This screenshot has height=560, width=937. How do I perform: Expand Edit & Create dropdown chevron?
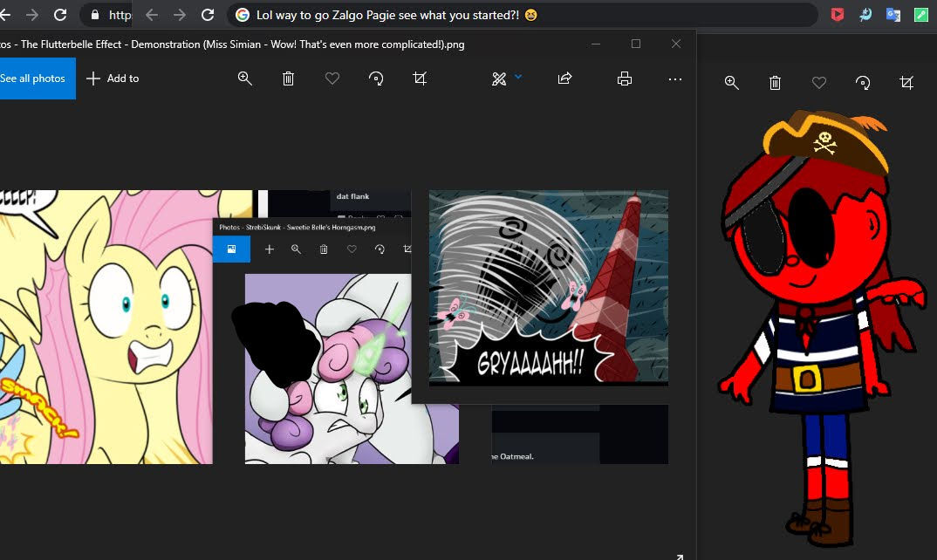(518, 77)
